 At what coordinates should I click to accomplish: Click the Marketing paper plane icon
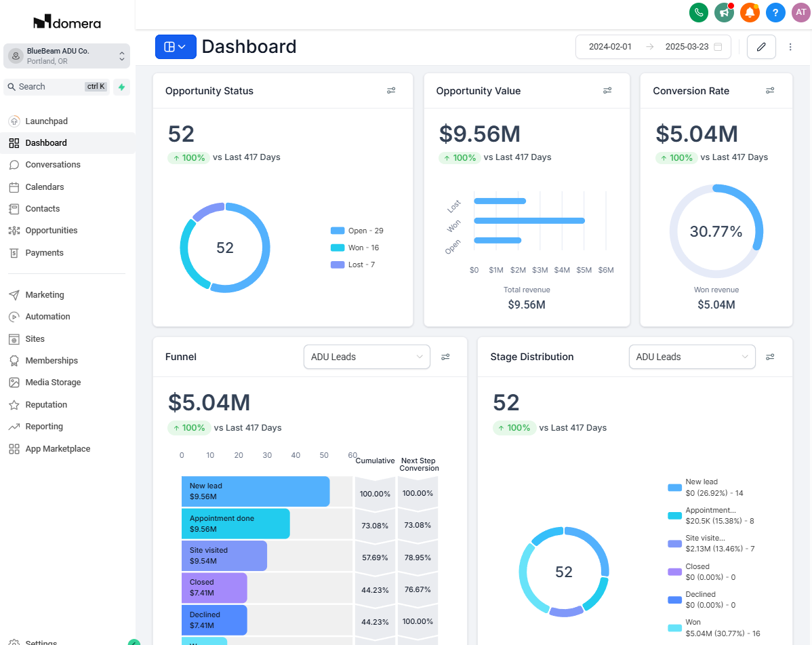pyautogui.click(x=14, y=295)
